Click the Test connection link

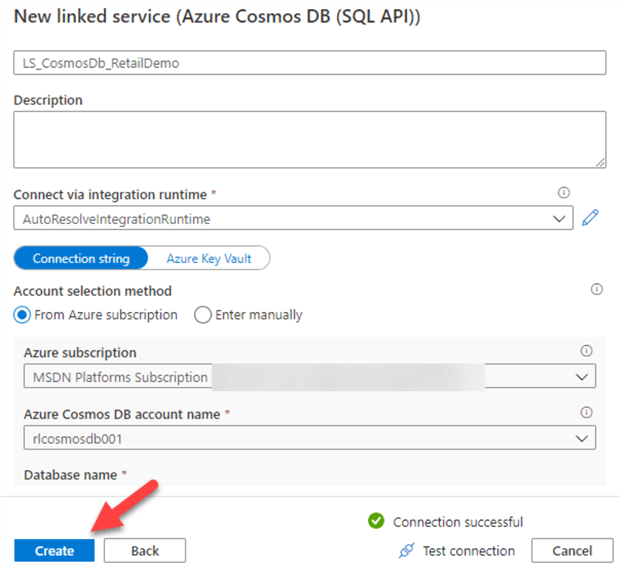(x=468, y=551)
